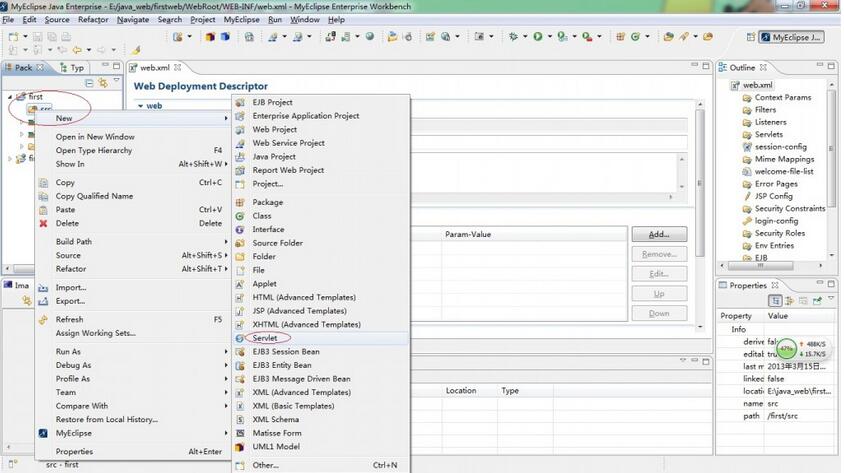Click the EJB3 Session Bean icon
Viewport: 844px width, 473px height.
tap(240, 351)
